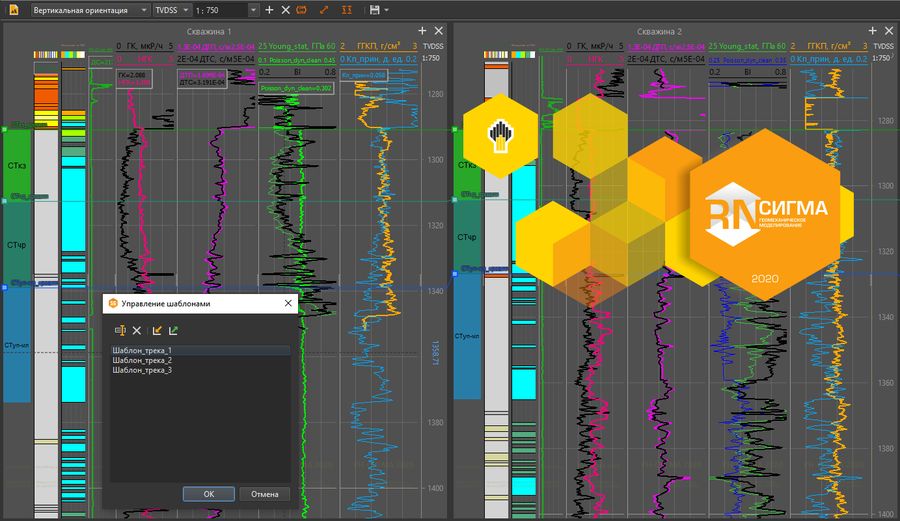
Task: Select Шаблон_трека_3 in the template list
Action: tap(142, 370)
